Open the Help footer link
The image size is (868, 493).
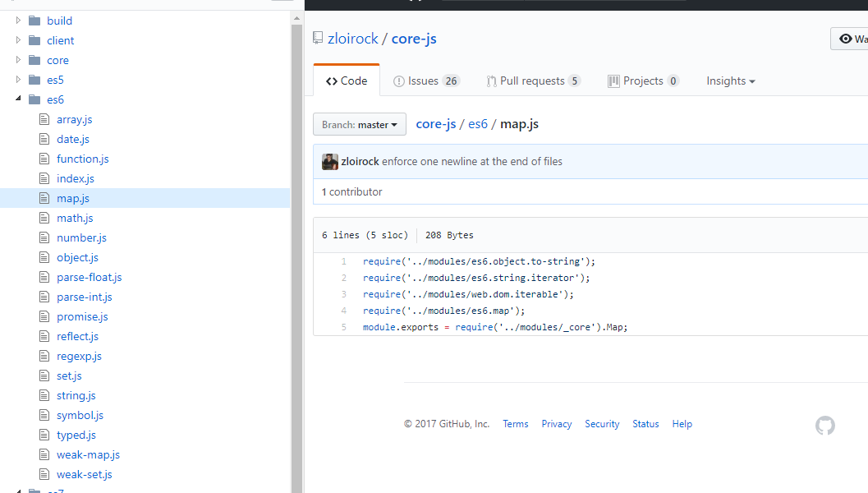click(x=682, y=424)
